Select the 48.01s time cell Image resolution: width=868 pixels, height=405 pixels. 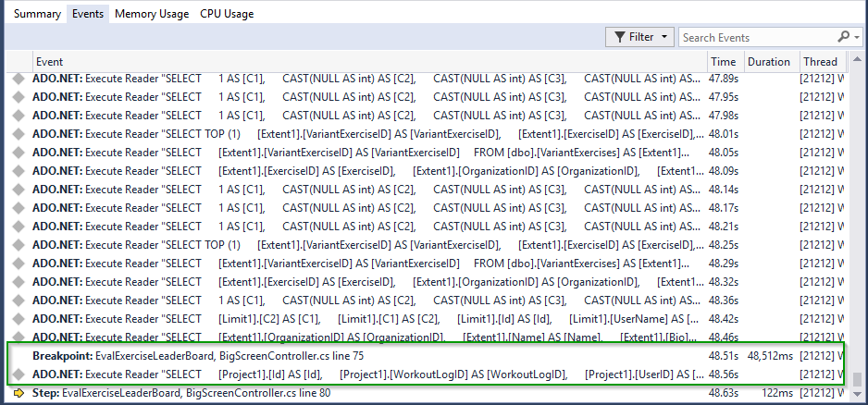coord(724,134)
